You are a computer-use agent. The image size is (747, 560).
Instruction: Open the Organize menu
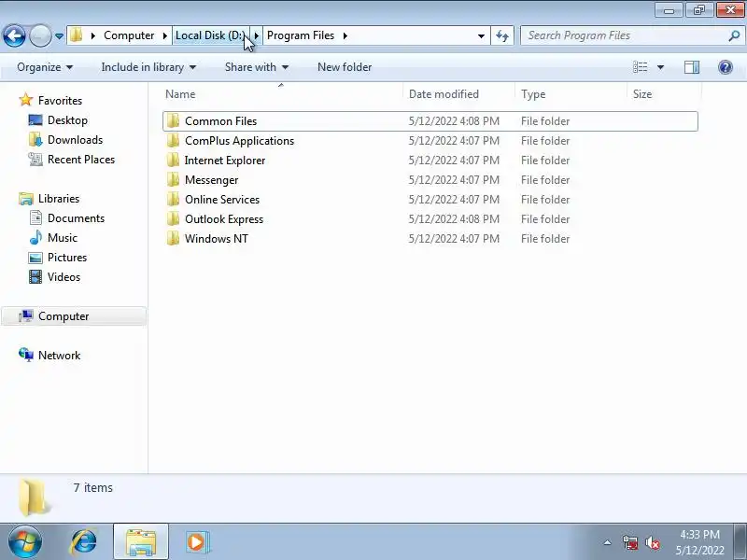(x=45, y=67)
